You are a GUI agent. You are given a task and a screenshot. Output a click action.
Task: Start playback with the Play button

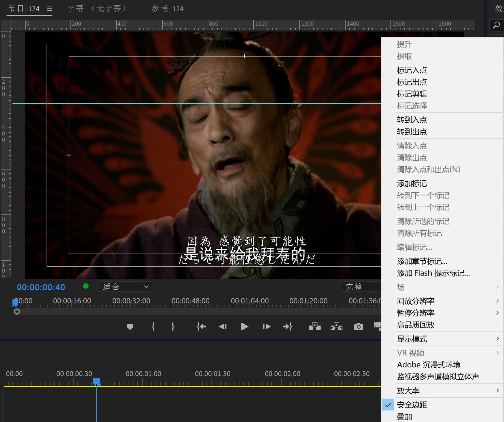(x=245, y=326)
